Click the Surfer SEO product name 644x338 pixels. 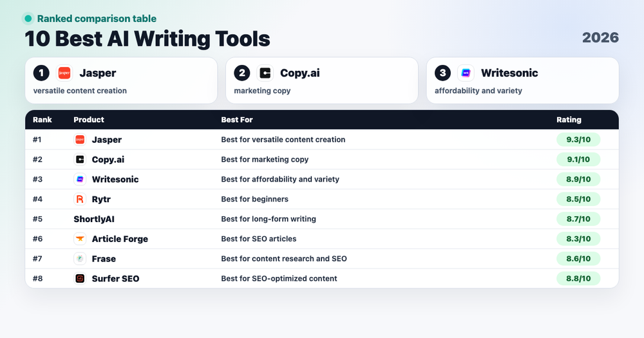click(x=115, y=279)
